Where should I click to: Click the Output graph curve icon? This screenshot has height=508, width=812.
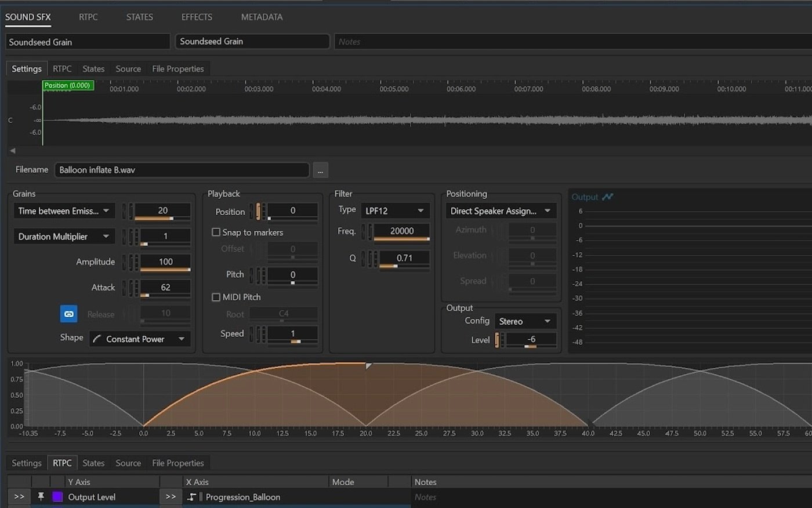[x=607, y=197]
